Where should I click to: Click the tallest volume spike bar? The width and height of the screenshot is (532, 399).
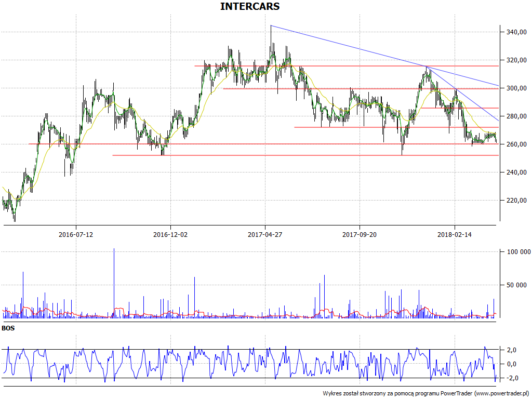click(x=114, y=283)
